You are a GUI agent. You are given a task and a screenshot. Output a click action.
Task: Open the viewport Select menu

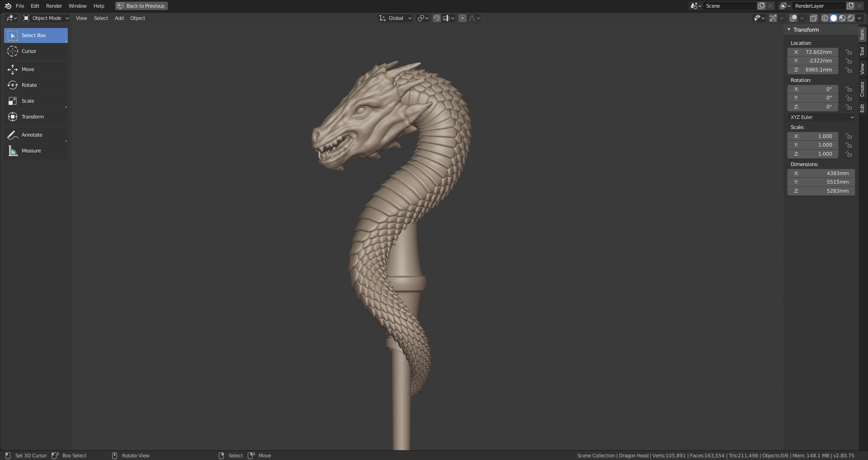[x=101, y=18]
